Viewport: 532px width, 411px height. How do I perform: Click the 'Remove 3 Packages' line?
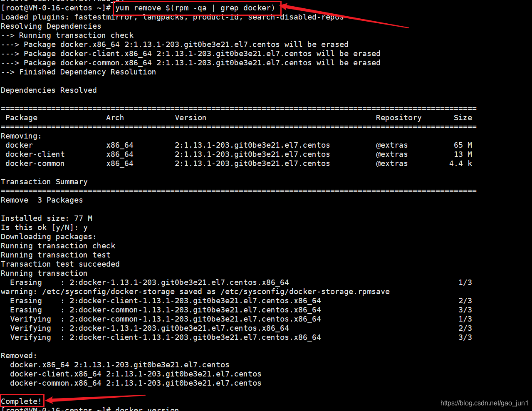point(42,200)
